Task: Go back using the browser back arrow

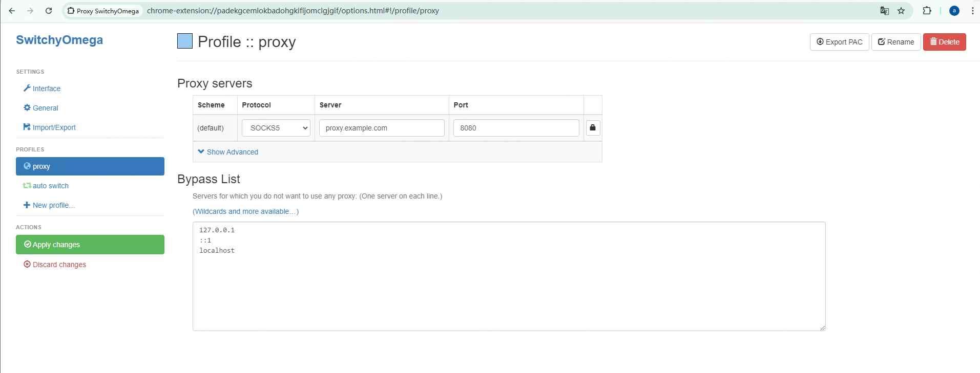Action: pyautogui.click(x=12, y=11)
